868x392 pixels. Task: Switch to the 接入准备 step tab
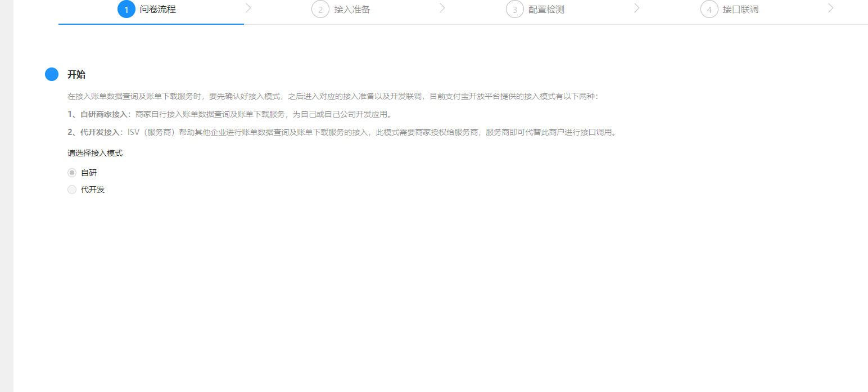coord(352,10)
